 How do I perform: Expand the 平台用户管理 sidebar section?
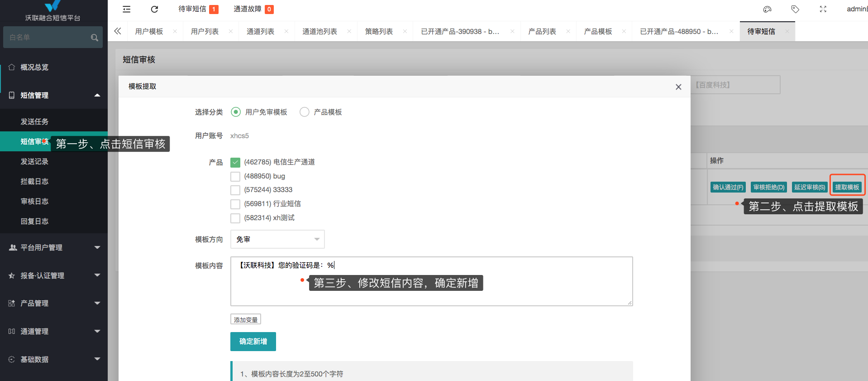click(x=54, y=247)
